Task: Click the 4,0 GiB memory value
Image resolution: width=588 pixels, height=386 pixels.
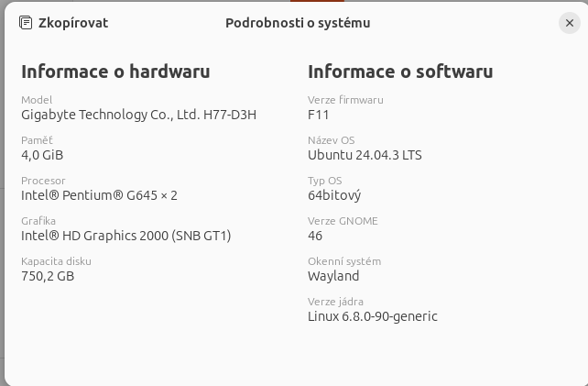Action: point(42,155)
